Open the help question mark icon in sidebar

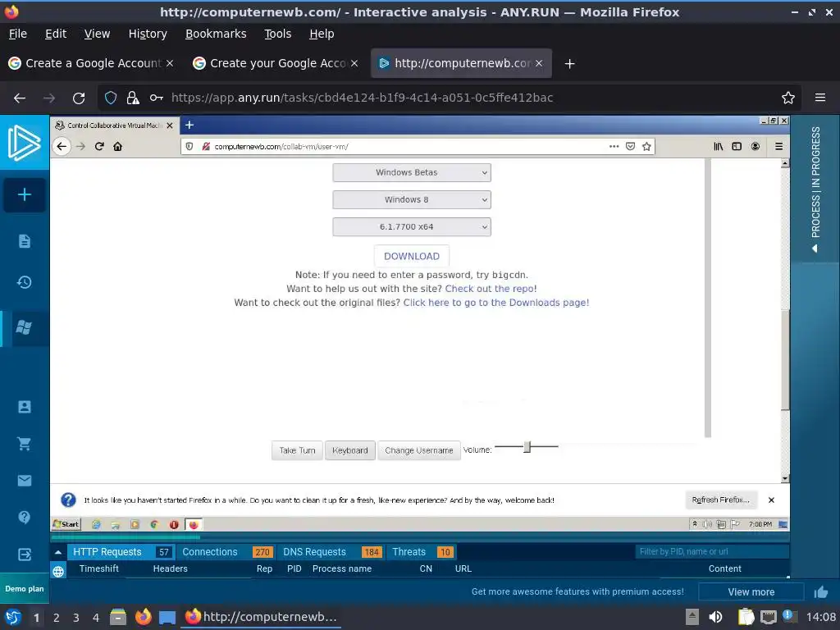pyautogui.click(x=24, y=517)
